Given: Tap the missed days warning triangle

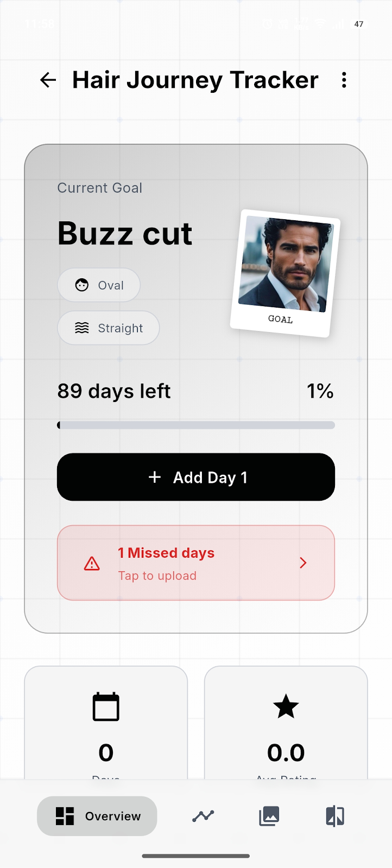Looking at the screenshot, I should 92,564.
